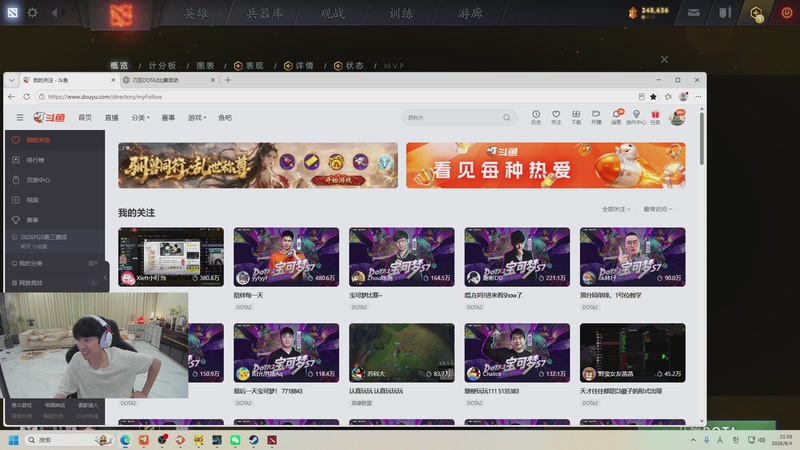Open the 看见每种热爱 orange banner
This screenshot has width=800, height=450.
click(x=545, y=165)
